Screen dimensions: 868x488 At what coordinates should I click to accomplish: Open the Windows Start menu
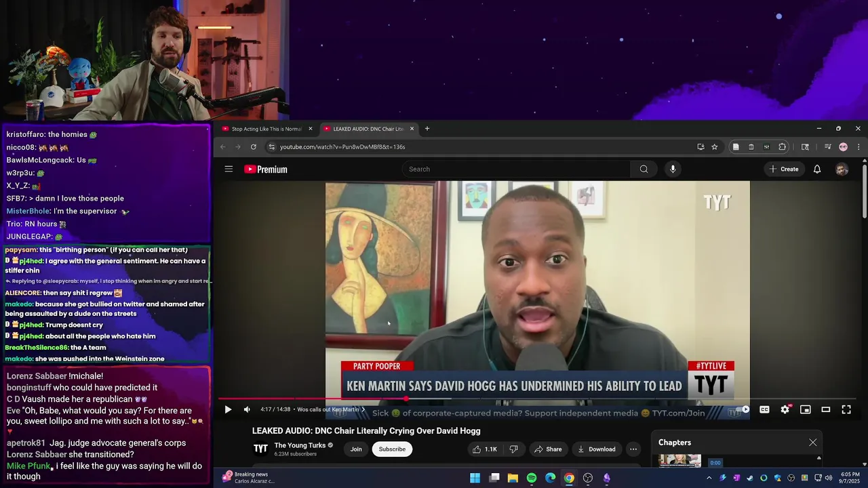click(475, 478)
